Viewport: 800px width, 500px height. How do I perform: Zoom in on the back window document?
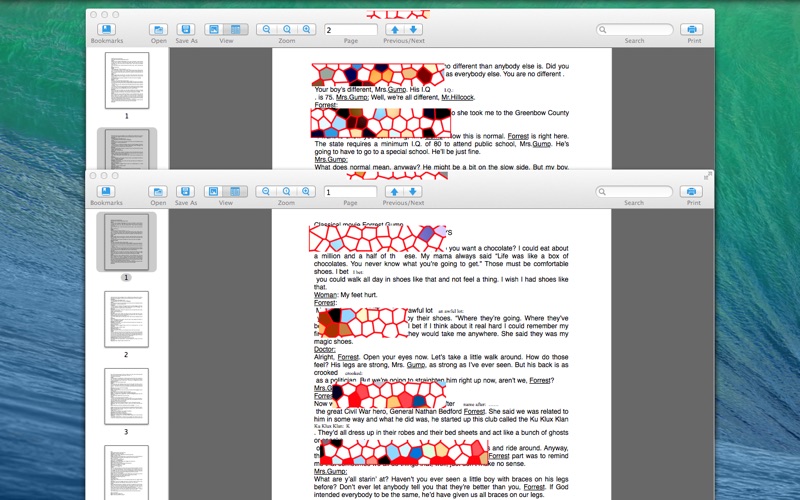(x=307, y=30)
